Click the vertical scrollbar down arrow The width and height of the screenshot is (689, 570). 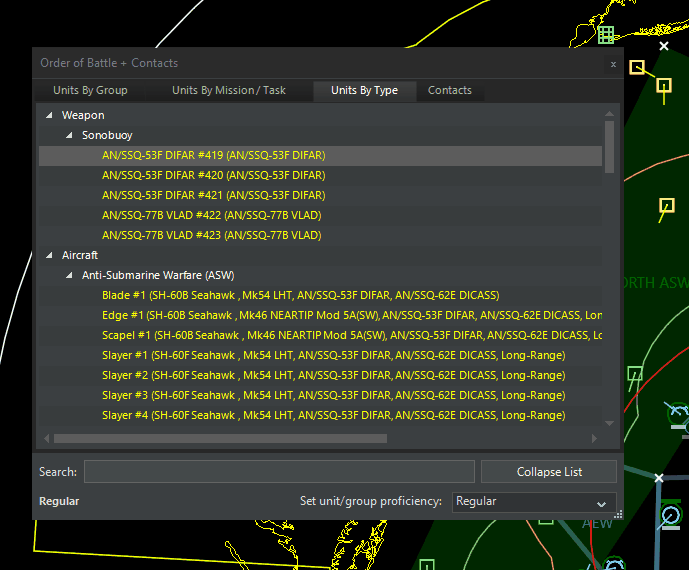click(609, 423)
